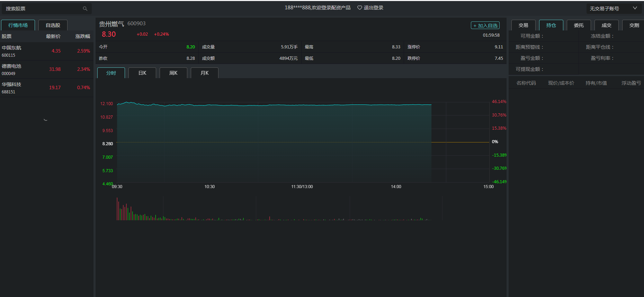Click 退出登录 to log out

373,8
